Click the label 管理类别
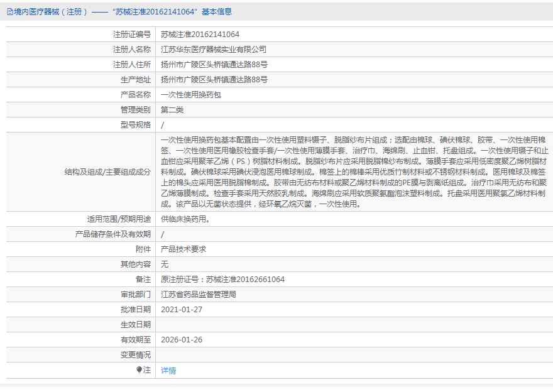Image resolution: width=553 pixels, height=392 pixels. pyautogui.click(x=136, y=110)
